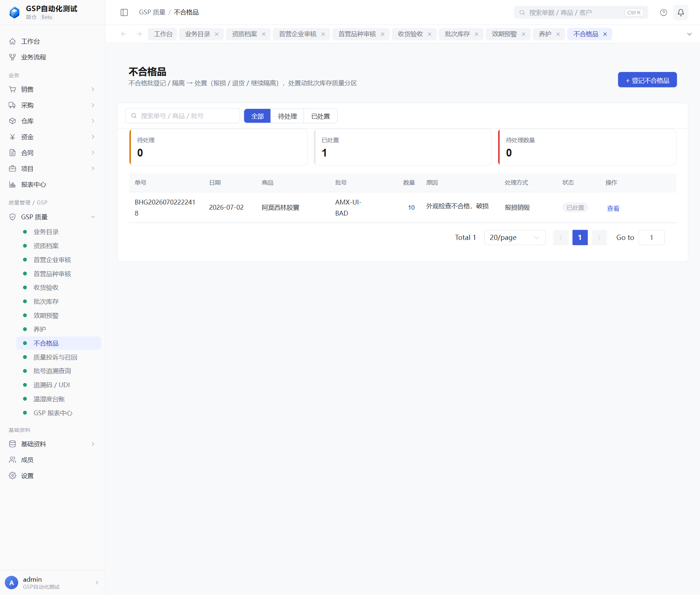Switch to the 收货验收 tab

coord(410,34)
